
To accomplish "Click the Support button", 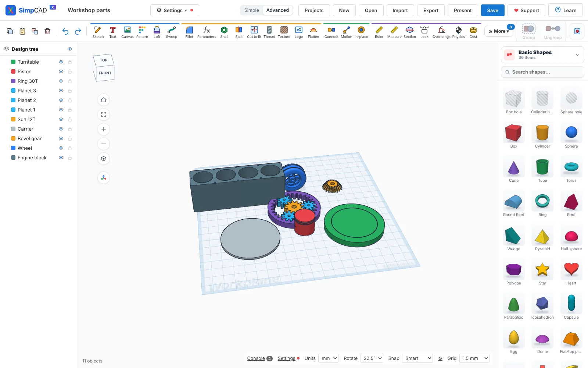I will (526, 10).
